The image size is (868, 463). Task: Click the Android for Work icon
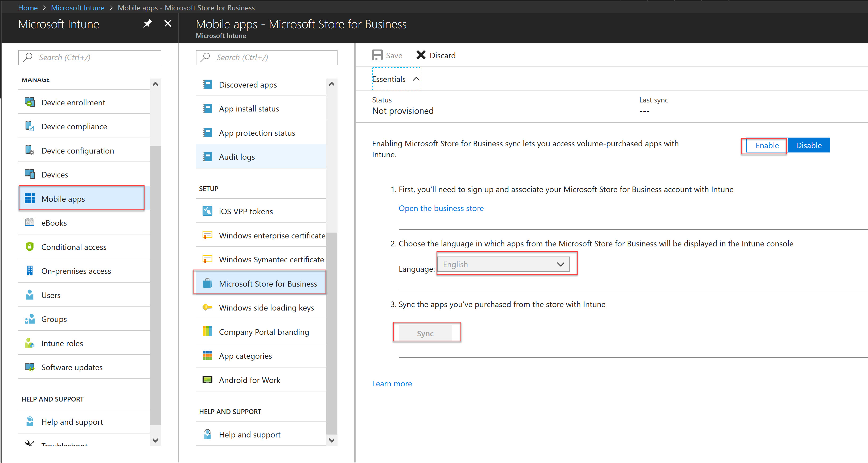coord(207,380)
